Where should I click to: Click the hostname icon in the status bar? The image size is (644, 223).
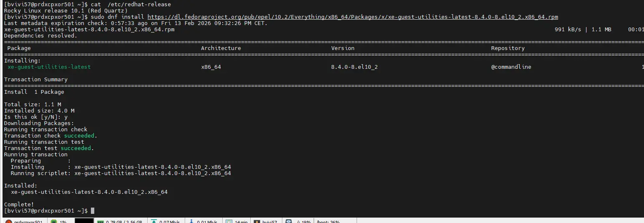9,221
